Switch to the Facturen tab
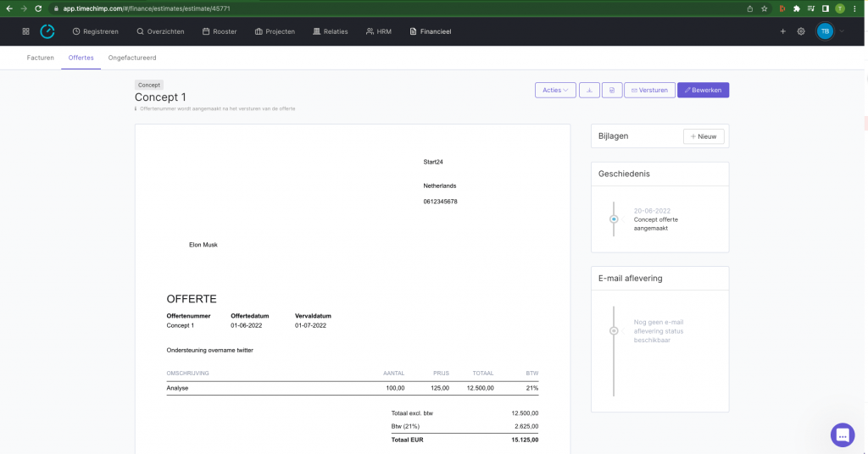The image size is (868, 454). click(41, 58)
